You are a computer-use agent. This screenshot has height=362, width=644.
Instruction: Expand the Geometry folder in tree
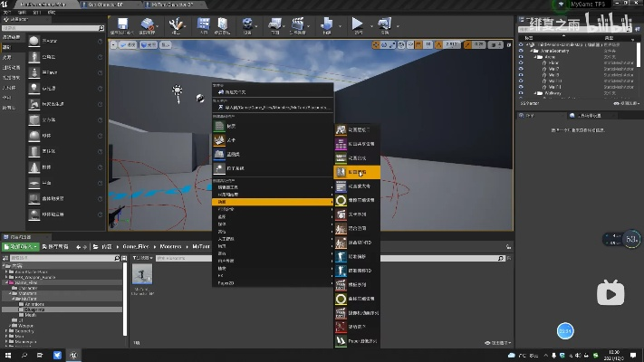tap(7, 331)
